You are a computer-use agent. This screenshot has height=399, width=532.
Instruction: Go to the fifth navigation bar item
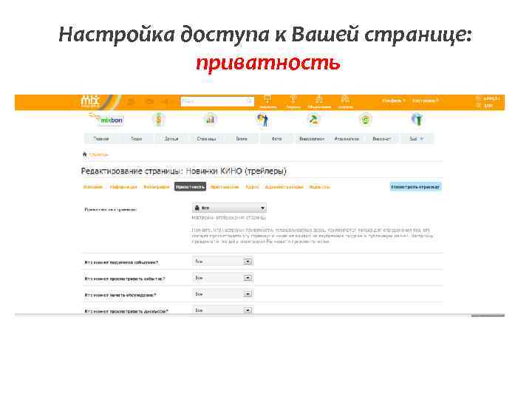pyautogui.click(x=242, y=139)
